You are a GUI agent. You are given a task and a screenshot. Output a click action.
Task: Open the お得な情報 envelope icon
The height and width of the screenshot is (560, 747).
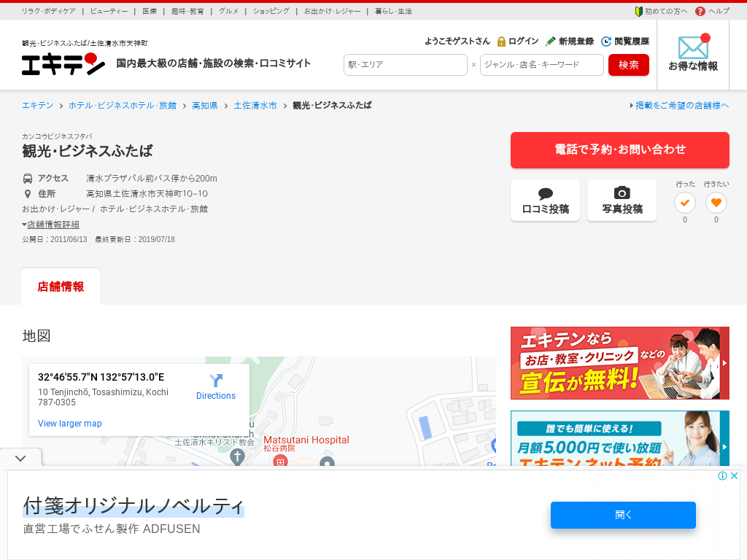coord(693,47)
